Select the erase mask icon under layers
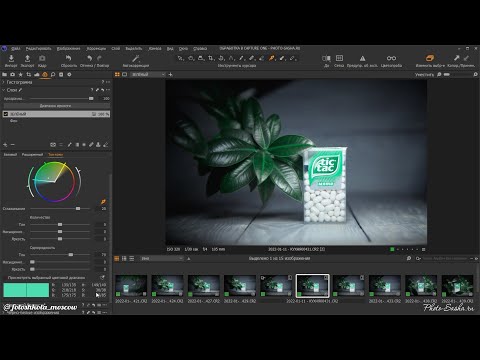The image size is (480, 360). pyautogui.click(x=105, y=145)
